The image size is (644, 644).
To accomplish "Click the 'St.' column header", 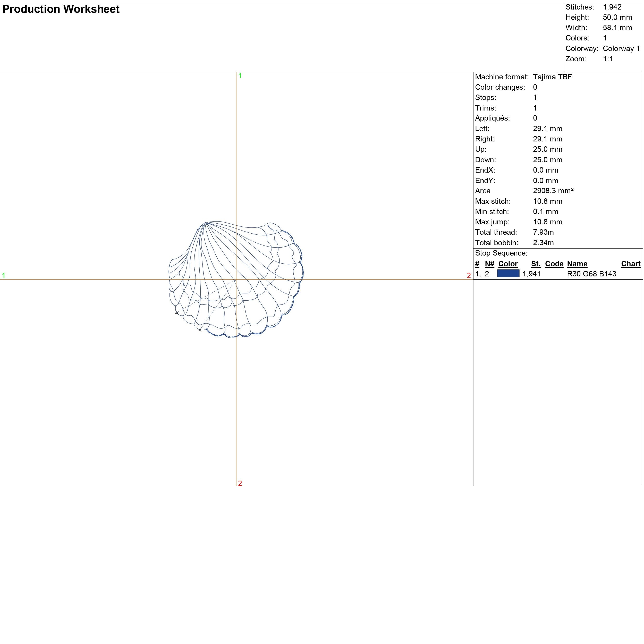I will (x=536, y=264).
